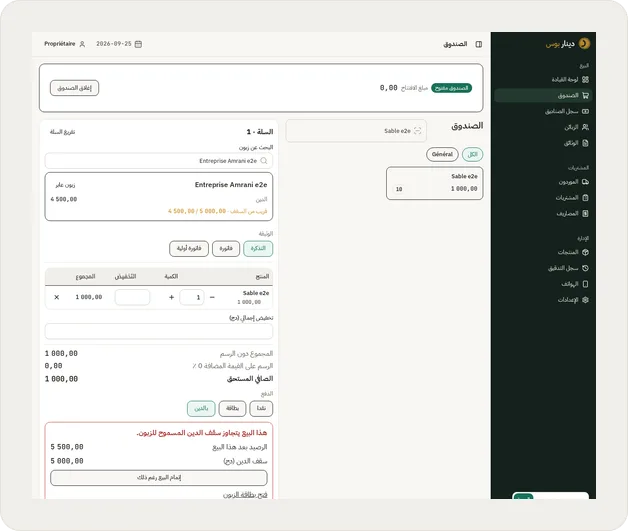Click the Propriétaire user icon

coord(82,44)
